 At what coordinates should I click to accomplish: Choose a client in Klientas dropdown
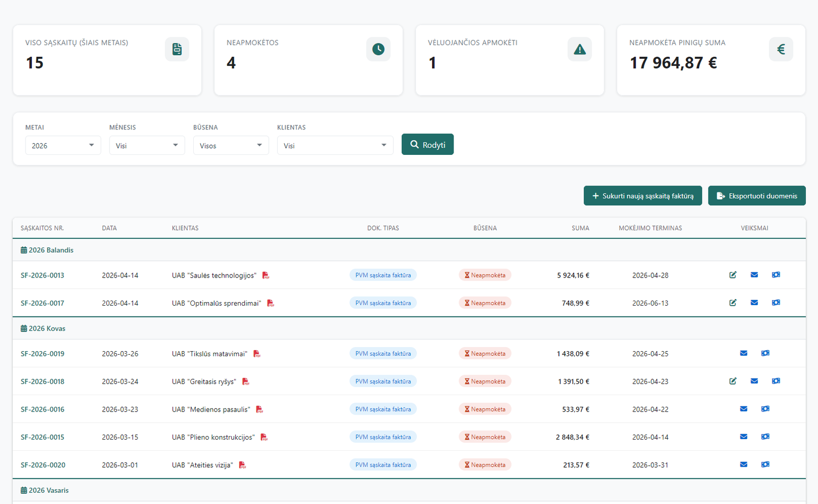[x=335, y=146]
